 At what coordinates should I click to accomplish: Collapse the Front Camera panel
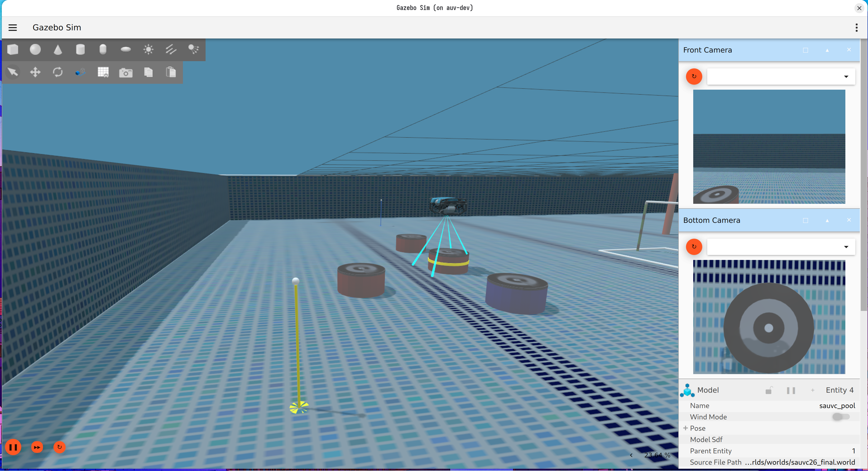point(827,50)
